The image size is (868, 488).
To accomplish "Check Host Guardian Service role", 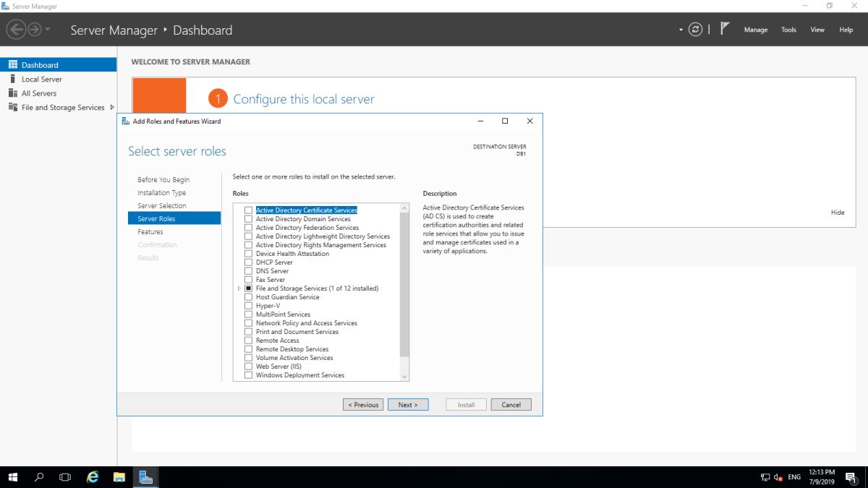I will [x=249, y=297].
